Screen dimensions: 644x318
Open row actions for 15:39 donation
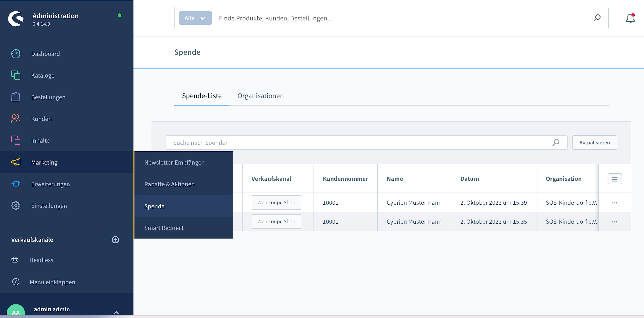tap(615, 203)
